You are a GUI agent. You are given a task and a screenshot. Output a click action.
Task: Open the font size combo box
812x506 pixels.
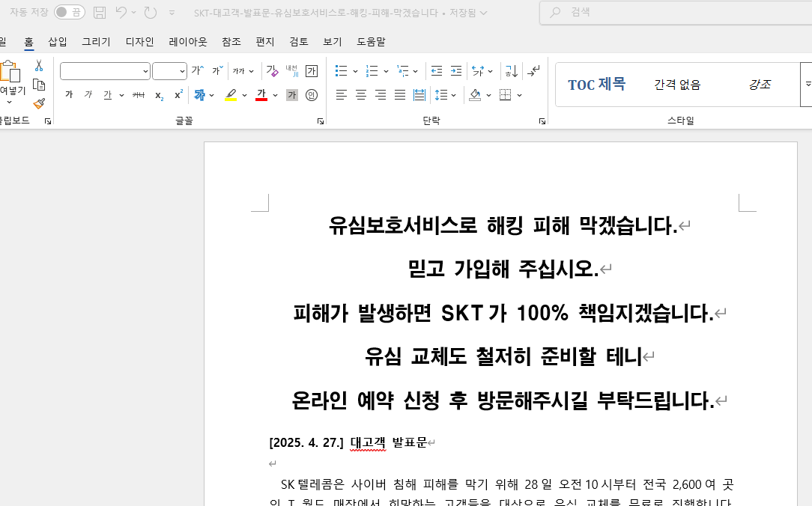click(x=169, y=71)
